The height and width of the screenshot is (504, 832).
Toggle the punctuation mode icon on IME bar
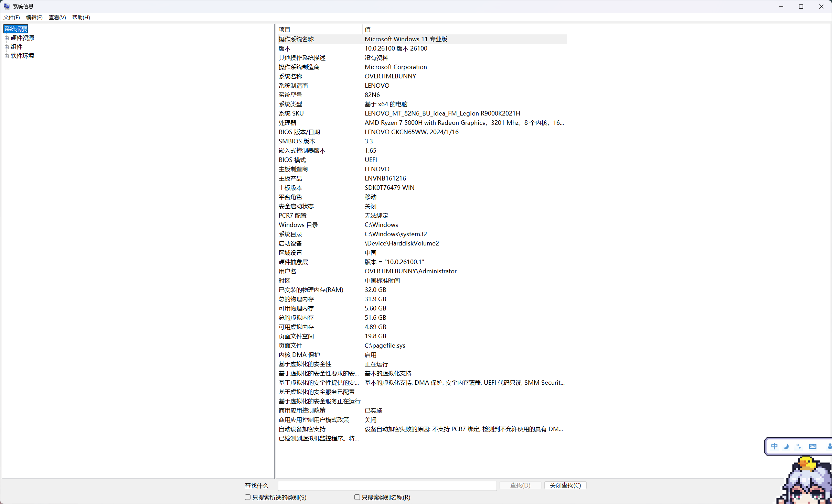coord(799,446)
